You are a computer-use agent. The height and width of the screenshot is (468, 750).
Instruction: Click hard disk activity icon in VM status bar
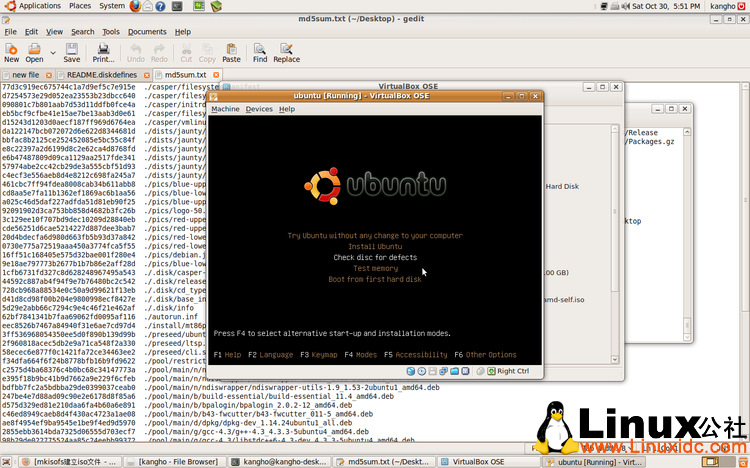[x=410, y=371]
